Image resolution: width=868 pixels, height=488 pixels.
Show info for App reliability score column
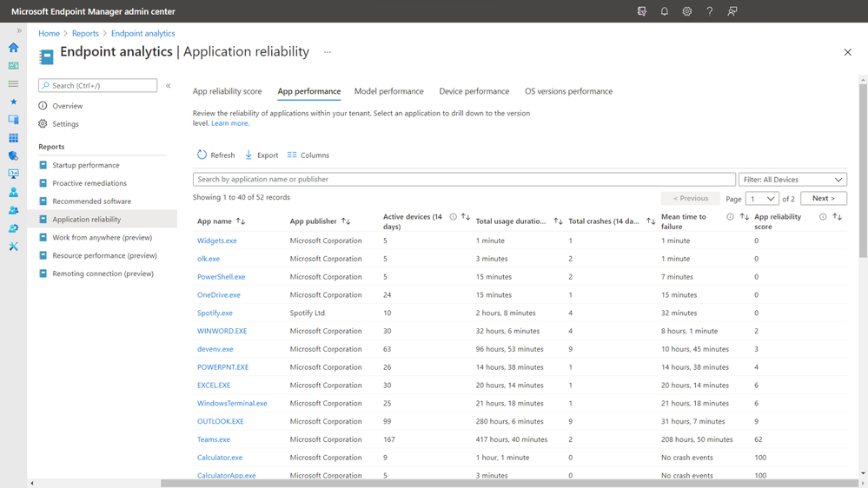(823, 217)
